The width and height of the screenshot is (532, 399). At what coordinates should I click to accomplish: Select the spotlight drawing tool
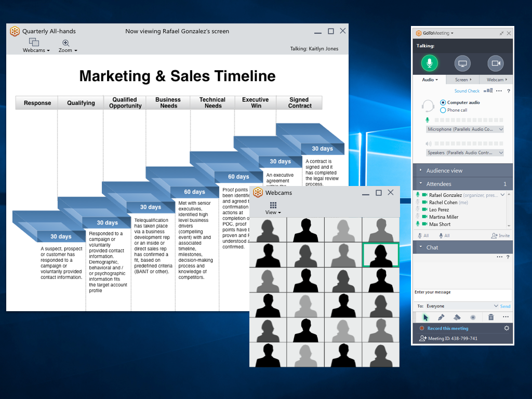pos(473,317)
